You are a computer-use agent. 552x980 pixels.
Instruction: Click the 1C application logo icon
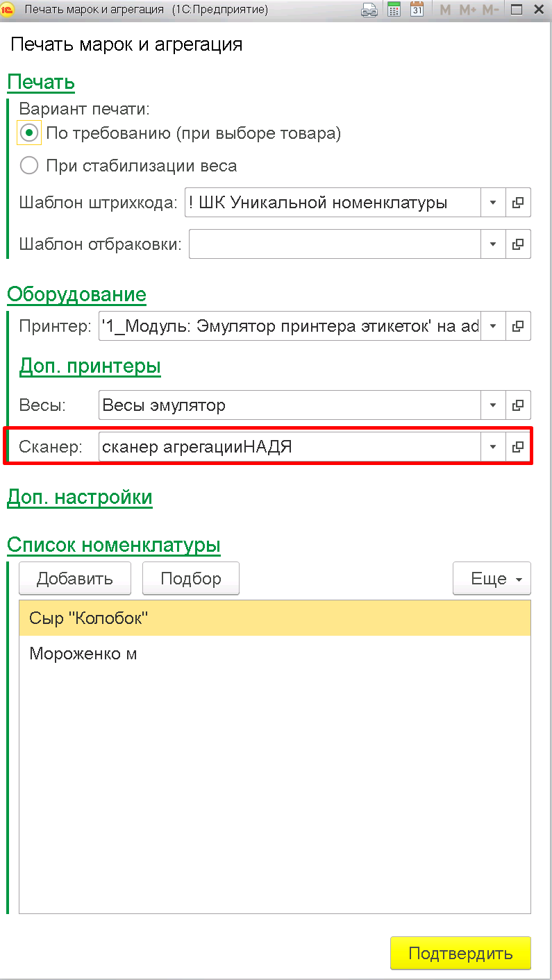coord(8,10)
